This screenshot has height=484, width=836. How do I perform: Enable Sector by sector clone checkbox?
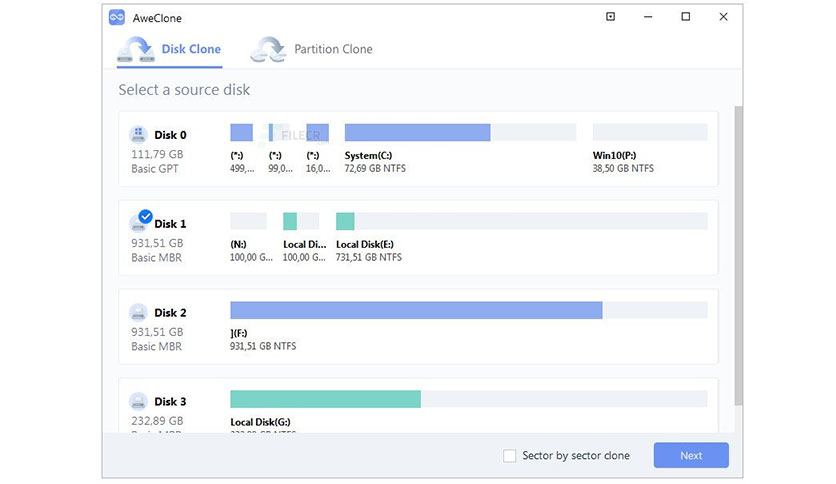[x=510, y=456]
